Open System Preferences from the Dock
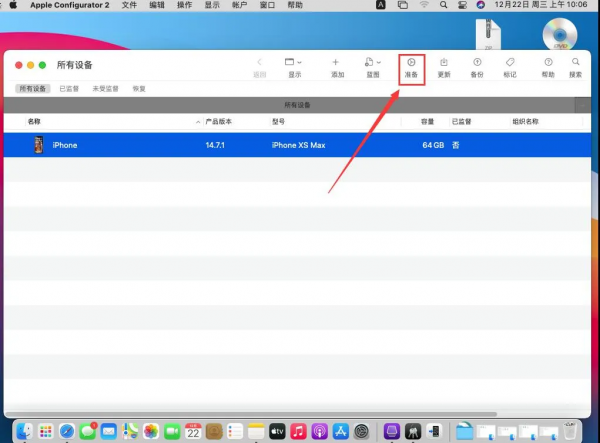 pyautogui.click(x=362, y=432)
